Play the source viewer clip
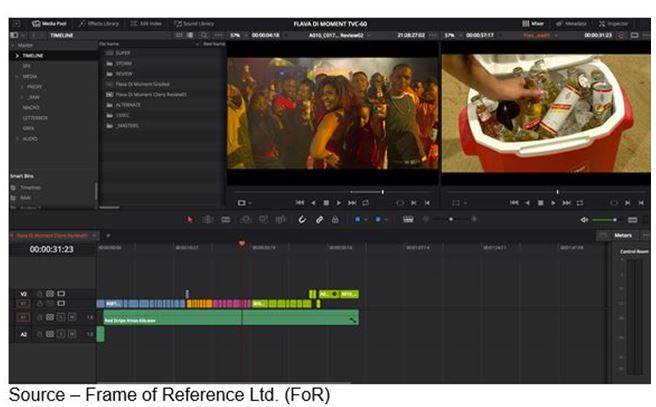The image size is (656, 407). (338, 203)
